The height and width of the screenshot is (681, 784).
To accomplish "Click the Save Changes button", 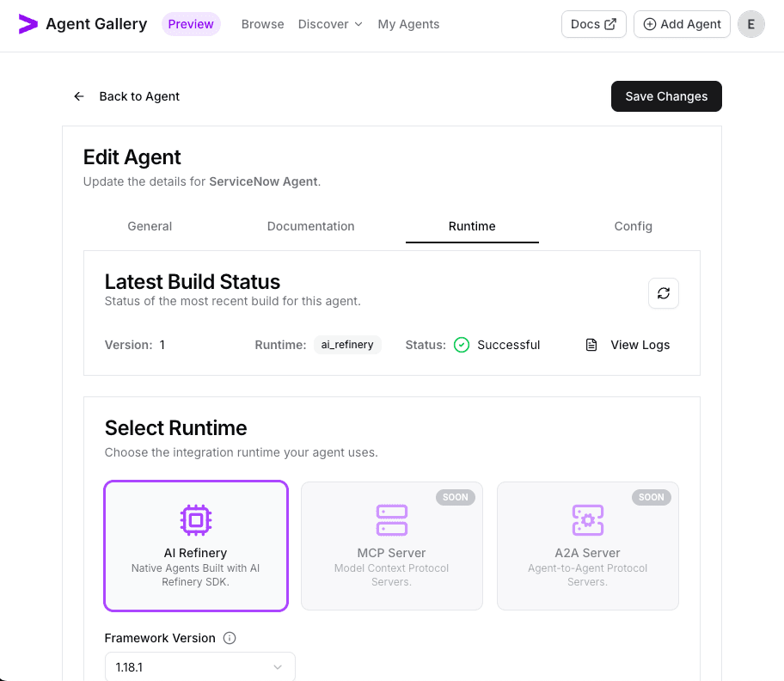I will (x=666, y=96).
